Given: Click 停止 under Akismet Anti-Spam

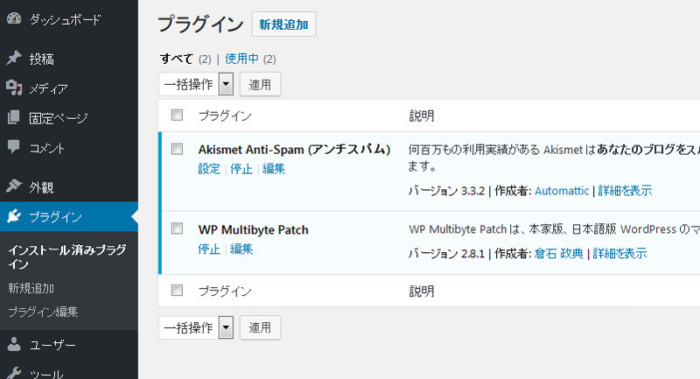Looking at the screenshot, I should (242, 169).
